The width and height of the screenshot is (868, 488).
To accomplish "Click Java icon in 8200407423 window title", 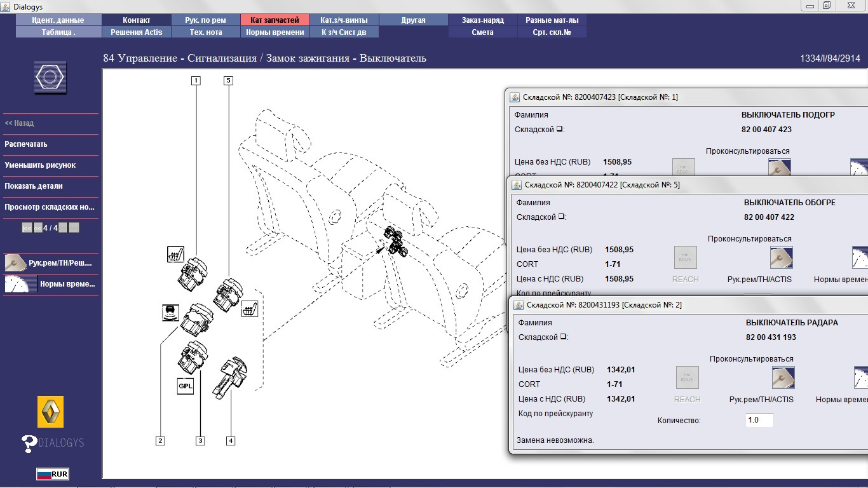I will pyautogui.click(x=515, y=97).
